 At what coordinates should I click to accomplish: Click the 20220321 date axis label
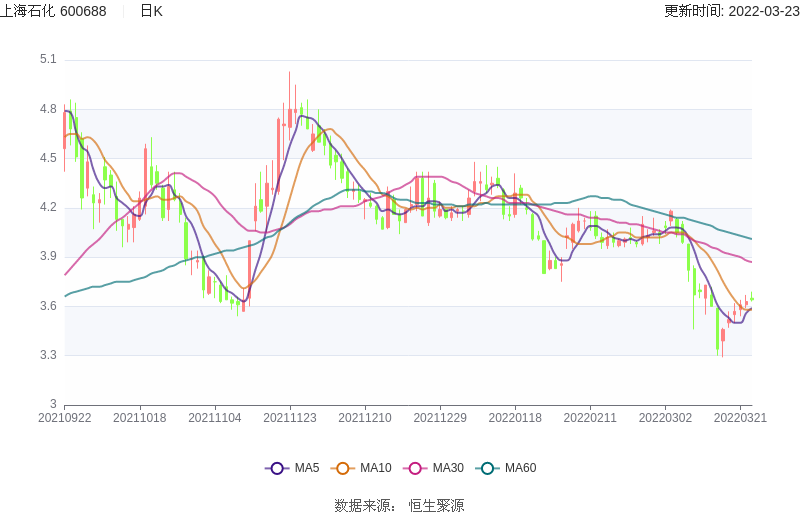[740, 418]
